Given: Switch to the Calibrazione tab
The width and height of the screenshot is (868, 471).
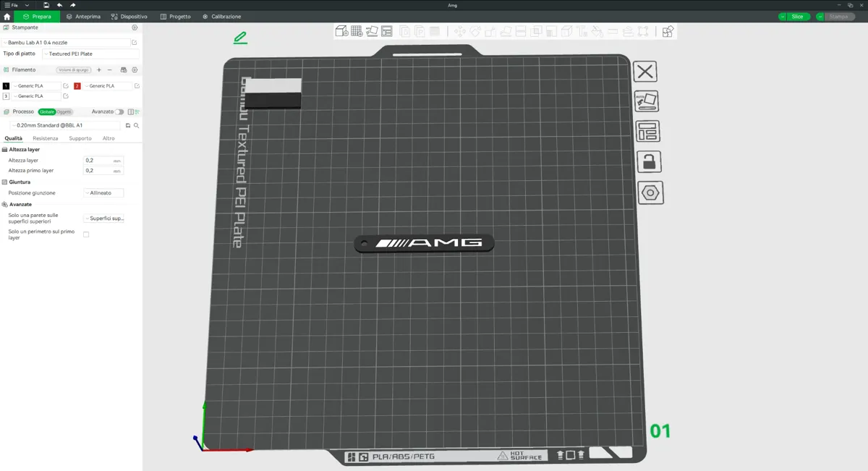Looking at the screenshot, I should (222, 17).
